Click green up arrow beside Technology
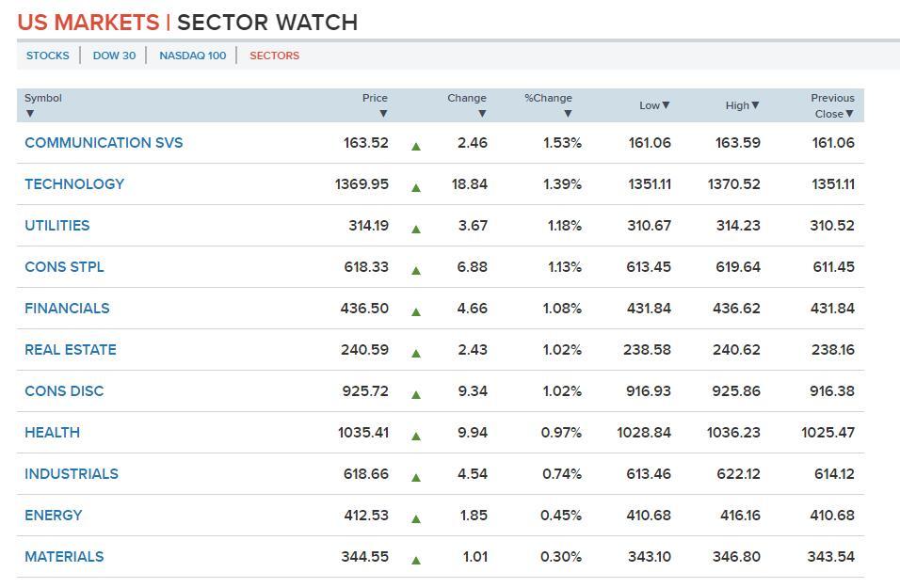Screen dimensions: 900x588 416,187
